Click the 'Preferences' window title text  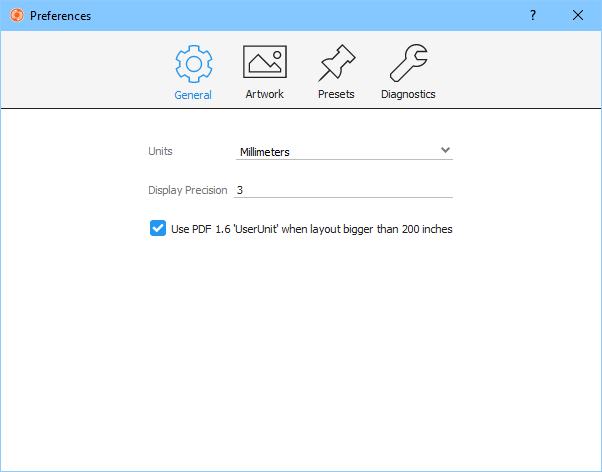coord(60,16)
